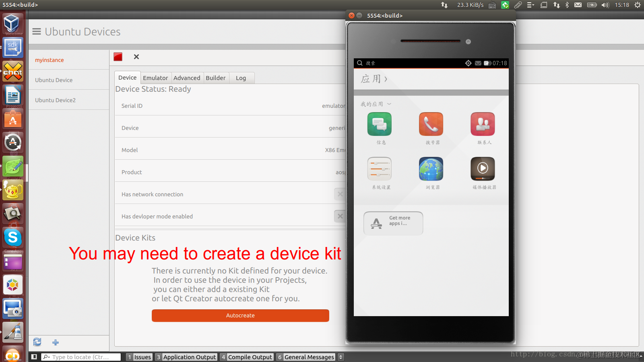Click the red stop emulator icon
The height and width of the screenshot is (362, 644).
click(118, 57)
